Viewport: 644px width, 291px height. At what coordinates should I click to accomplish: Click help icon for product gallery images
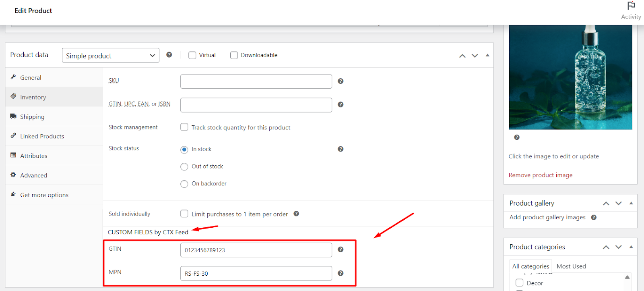click(594, 217)
